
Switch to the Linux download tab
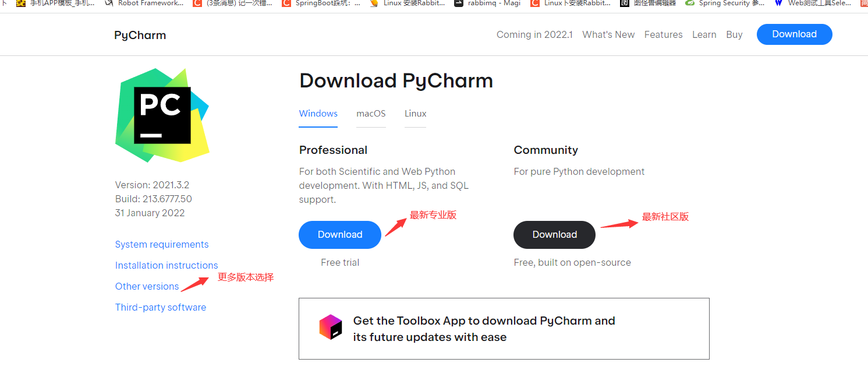pyautogui.click(x=415, y=114)
